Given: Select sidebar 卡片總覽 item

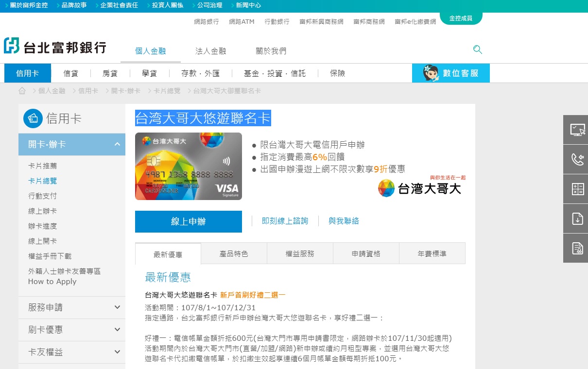Looking at the screenshot, I should pyautogui.click(x=43, y=181).
